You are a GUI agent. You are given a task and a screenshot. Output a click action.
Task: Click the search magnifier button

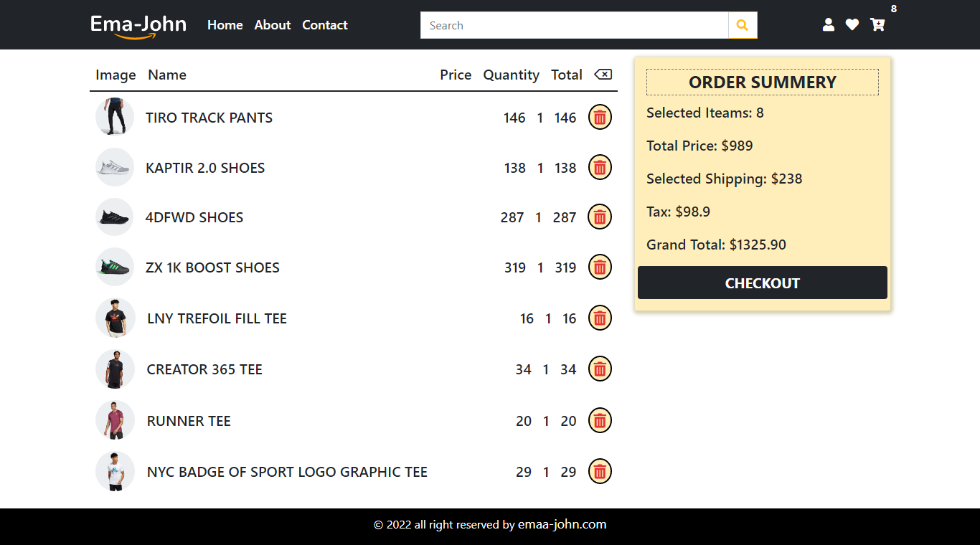[743, 25]
